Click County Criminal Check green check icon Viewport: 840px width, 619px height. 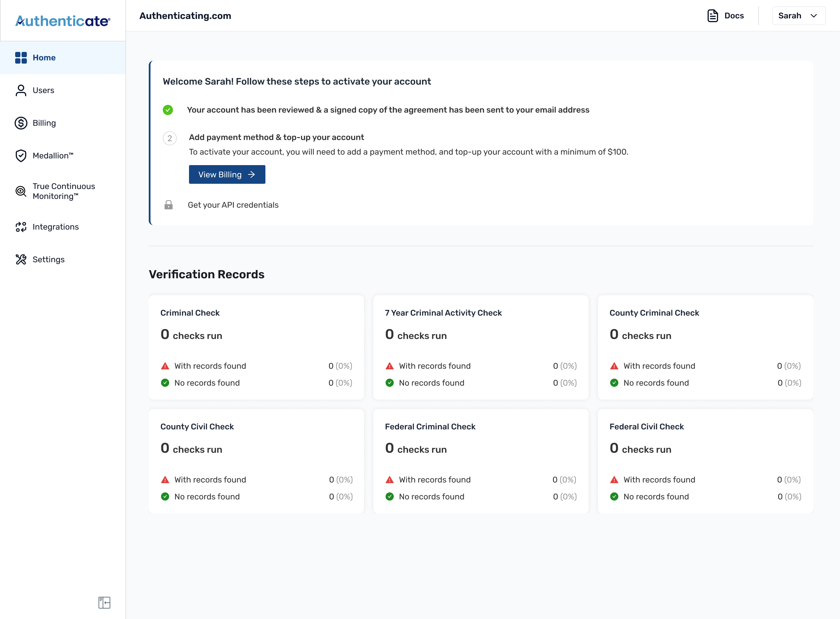pyautogui.click(x=614, y=382)
